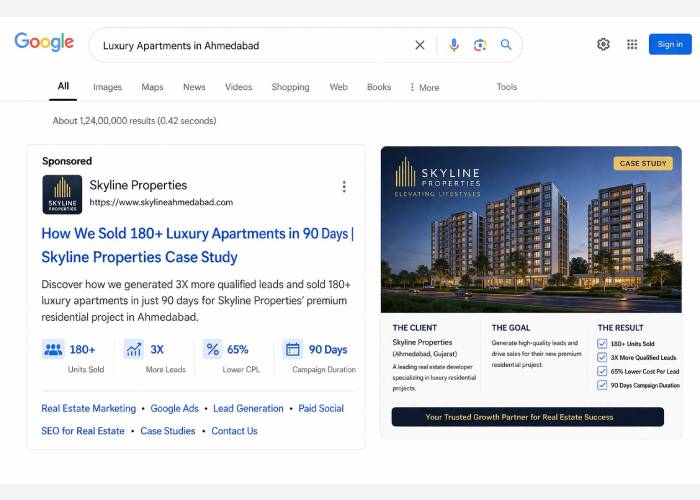
Task: Click 'Your Trusted Growth Partner' banner button
Action: click(x=528, y=417)
